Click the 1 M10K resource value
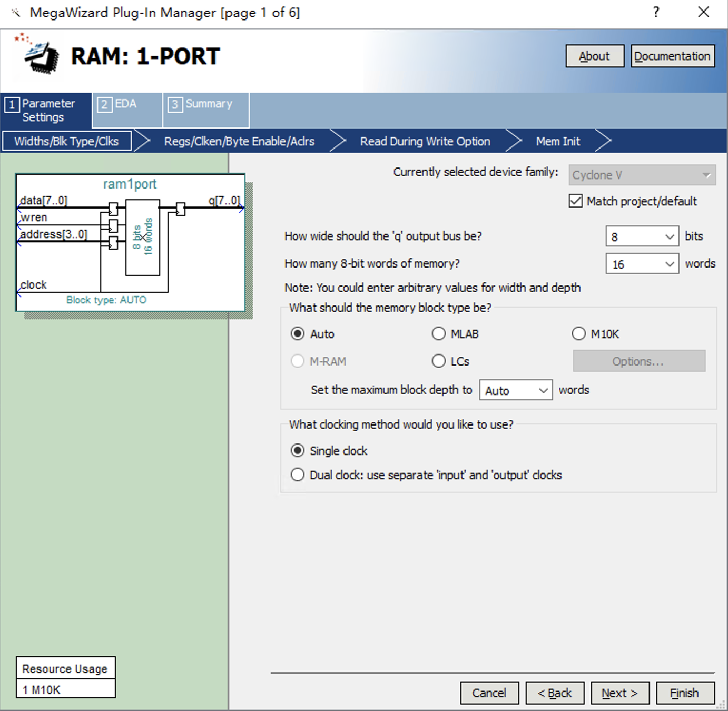This screenshot has height=711, width=728. click(x=42, y=689)
